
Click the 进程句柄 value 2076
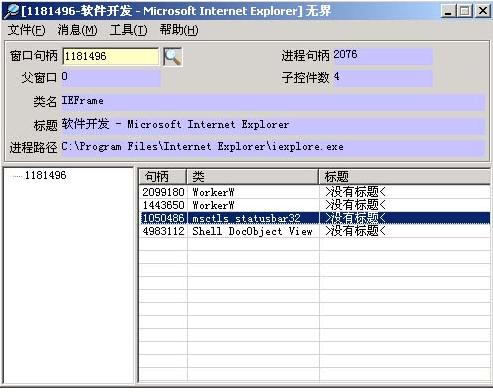383,56
